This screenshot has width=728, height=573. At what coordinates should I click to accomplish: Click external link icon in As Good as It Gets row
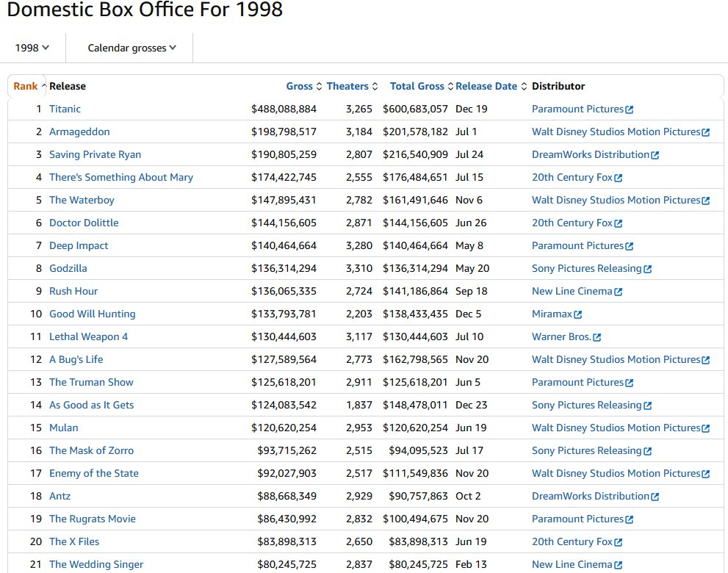click(648, 406)
